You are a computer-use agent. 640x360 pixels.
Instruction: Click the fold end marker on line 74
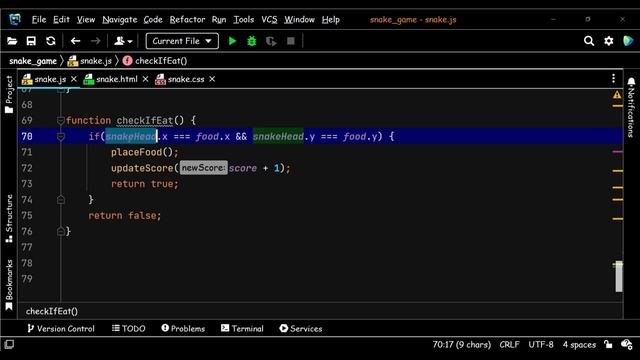click(x=61, y=200)
